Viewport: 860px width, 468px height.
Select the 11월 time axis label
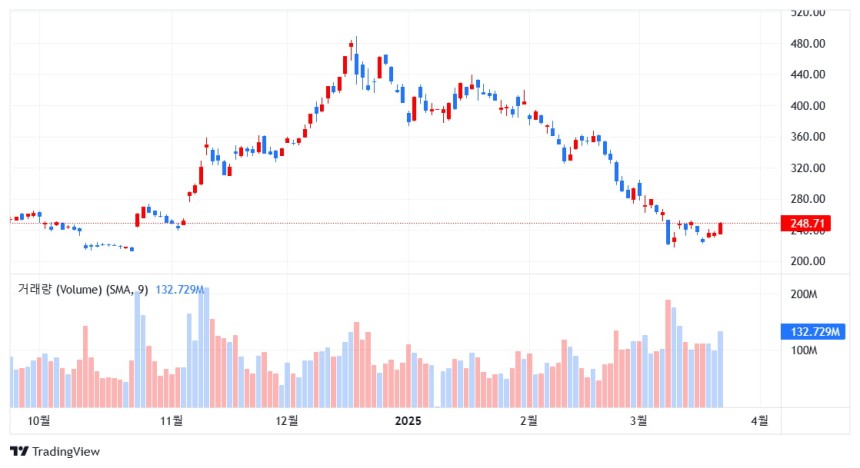coord(171,421)
